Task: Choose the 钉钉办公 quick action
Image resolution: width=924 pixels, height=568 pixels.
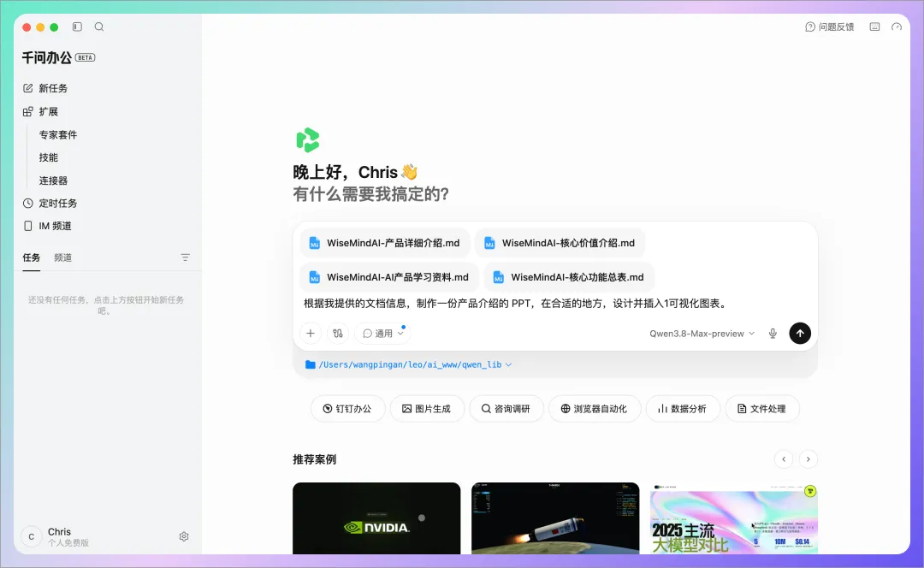Action: 347,408
